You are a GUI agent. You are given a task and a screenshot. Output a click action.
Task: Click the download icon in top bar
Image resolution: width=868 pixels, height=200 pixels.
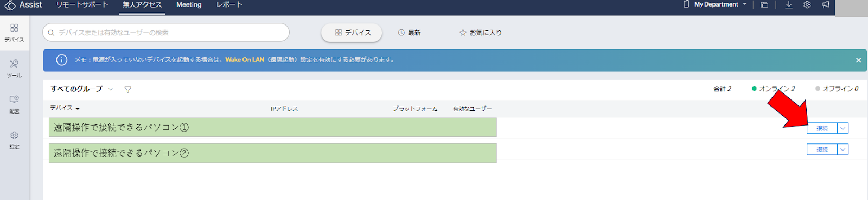pos(789,4)
